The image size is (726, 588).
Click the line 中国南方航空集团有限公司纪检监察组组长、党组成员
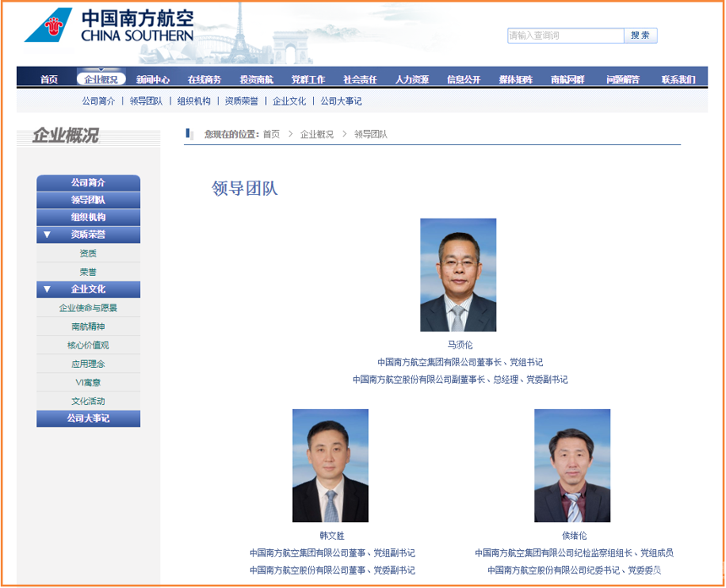[574, 553]
